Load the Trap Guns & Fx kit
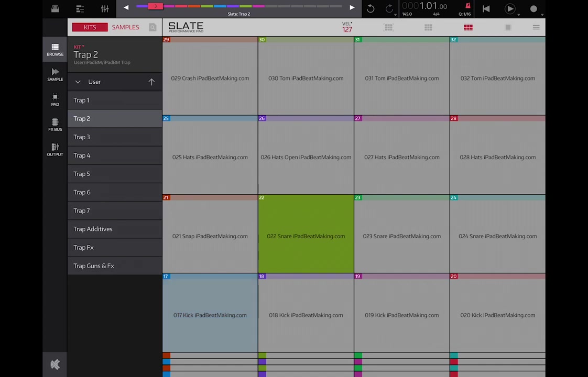The width and height of the screenshot is (588, 377). tap(94, 266)
